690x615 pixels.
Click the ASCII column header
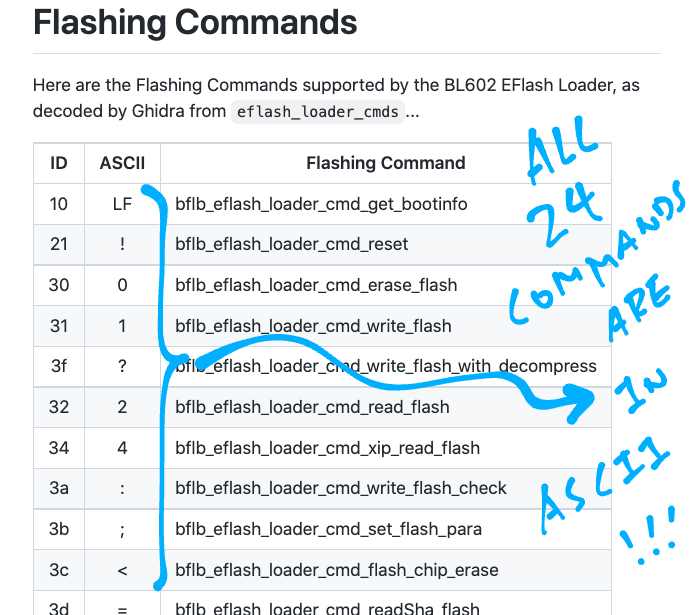[122, 163]
